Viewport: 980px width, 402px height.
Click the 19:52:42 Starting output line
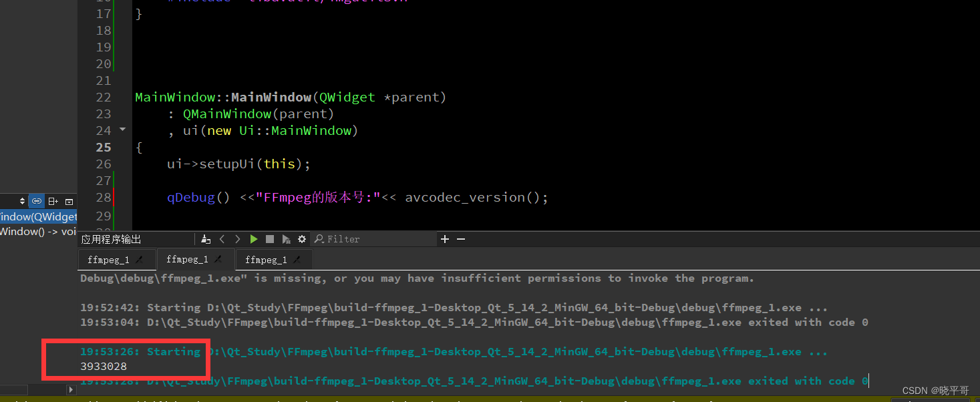click(454, 308)
